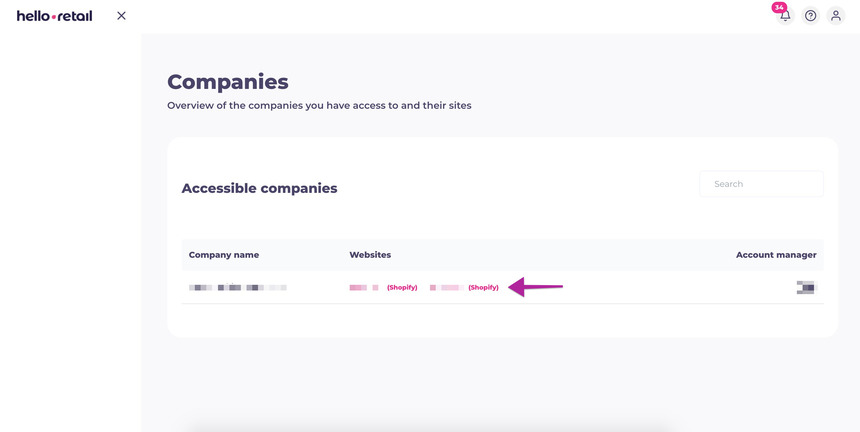This screenshot has width=860, height=432.
Task: Click the Companies page heading
Action: (227, 82)
